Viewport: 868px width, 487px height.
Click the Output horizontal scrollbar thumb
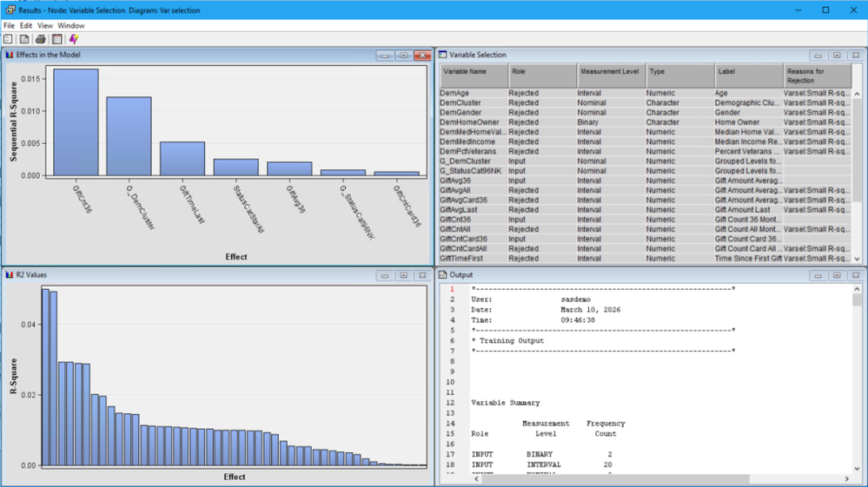(x=615, y=478)
